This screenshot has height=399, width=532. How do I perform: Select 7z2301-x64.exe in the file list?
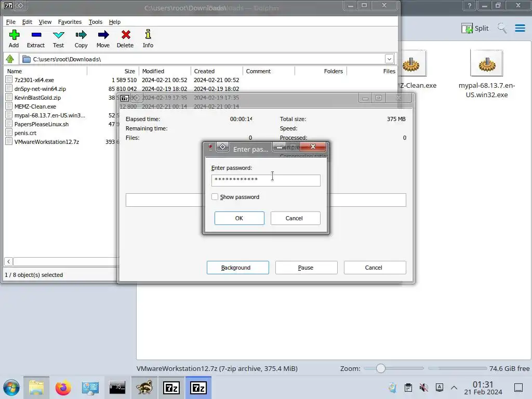pos(34,80)
